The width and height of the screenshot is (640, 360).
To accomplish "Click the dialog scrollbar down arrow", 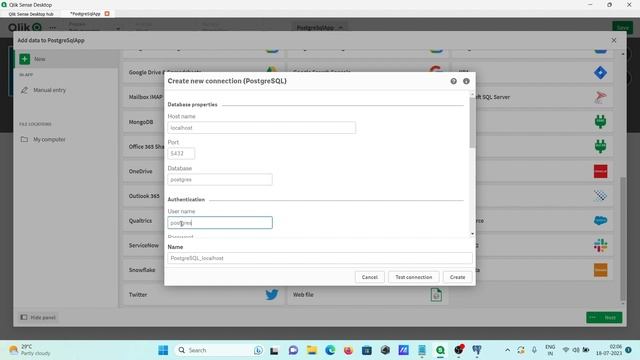I will (x=472, y=234).
